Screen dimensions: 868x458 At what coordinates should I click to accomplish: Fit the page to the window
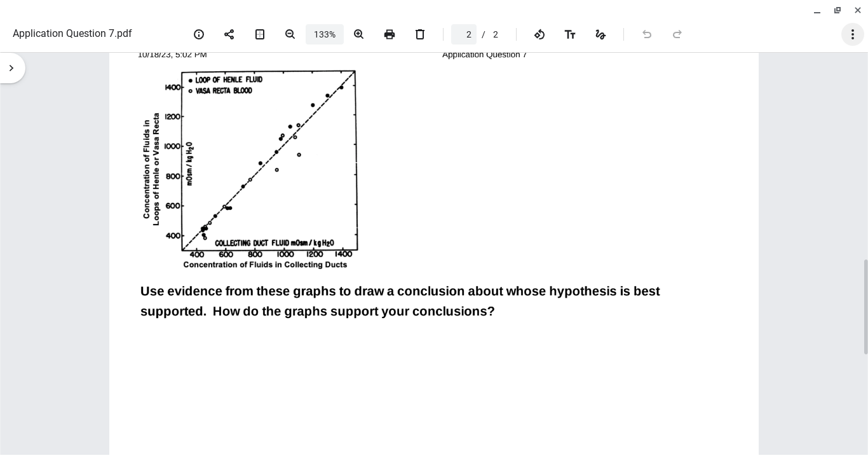tap(260, 34)
